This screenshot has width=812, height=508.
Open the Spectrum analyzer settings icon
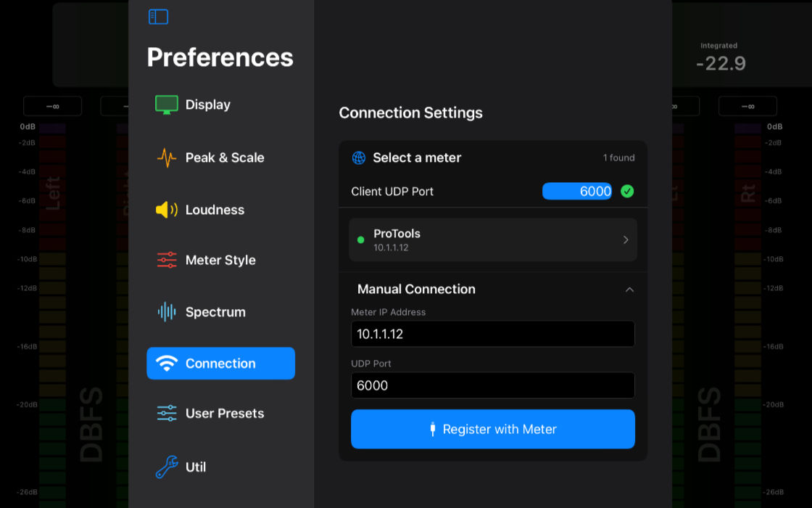167,311
